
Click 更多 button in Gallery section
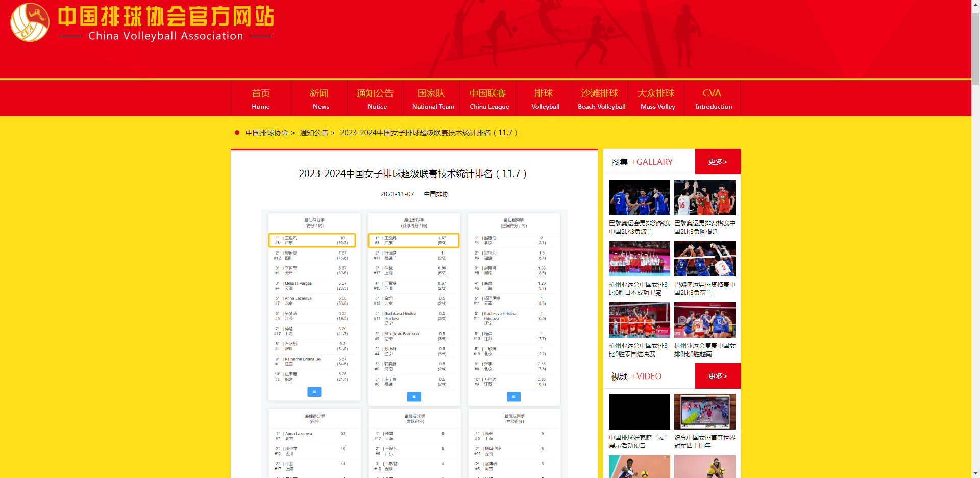coord(718,162)
